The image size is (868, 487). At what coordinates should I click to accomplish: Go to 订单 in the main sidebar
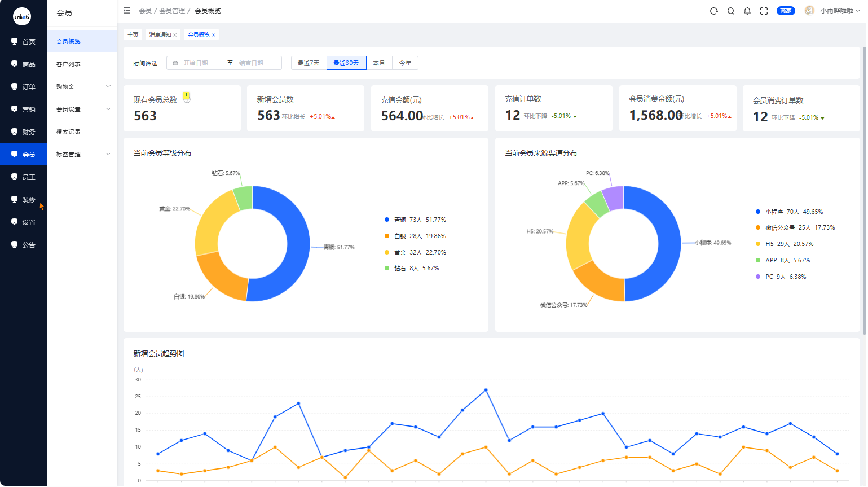pyautogui.click(x=24, y=86)
